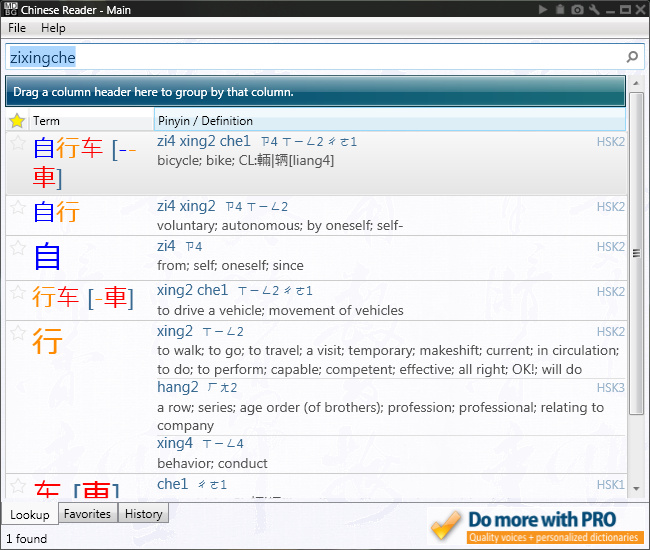Click the vertical scrollbar thumb
Image resolution: width=650 pixels, height=550 pixels.
(636, 253)
